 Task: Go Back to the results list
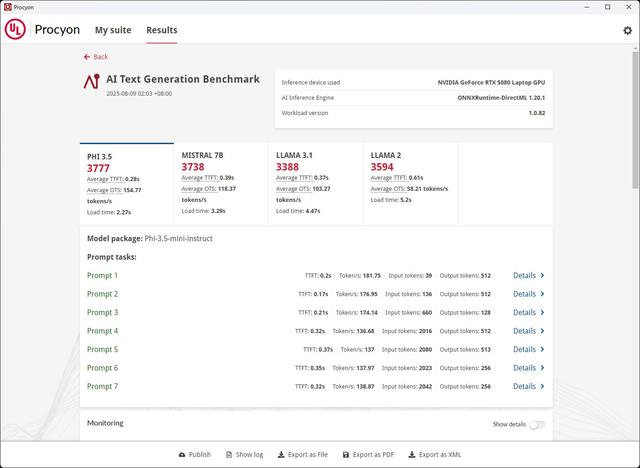pos(96,57)
